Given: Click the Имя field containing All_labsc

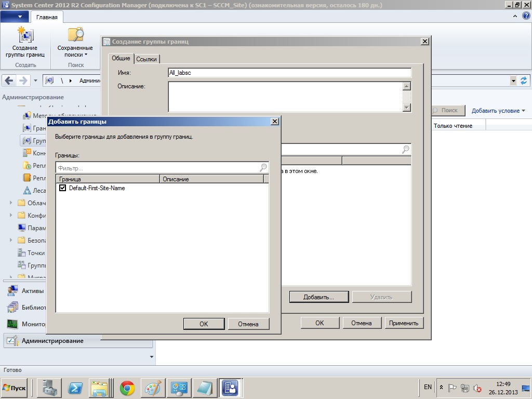Looking at the screenshot, I should coord(290,73).
